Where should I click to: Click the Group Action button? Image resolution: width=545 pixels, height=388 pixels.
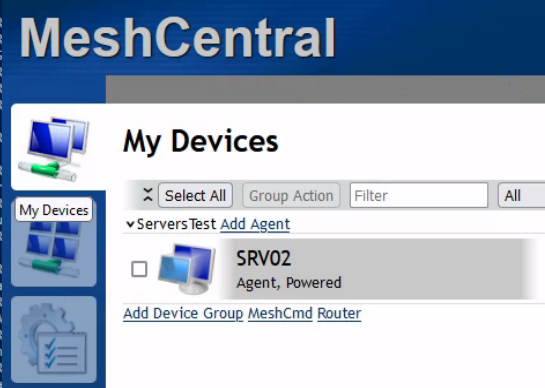pyautogui.click(x=291, y=195)
